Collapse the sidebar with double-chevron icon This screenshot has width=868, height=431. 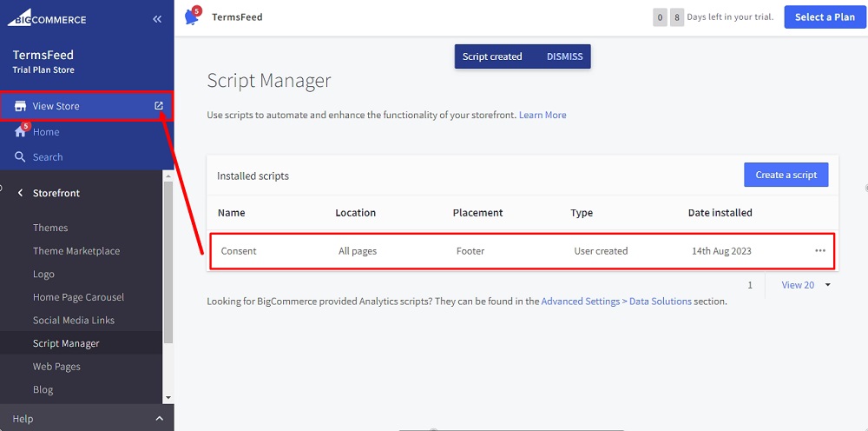(157, 19)
